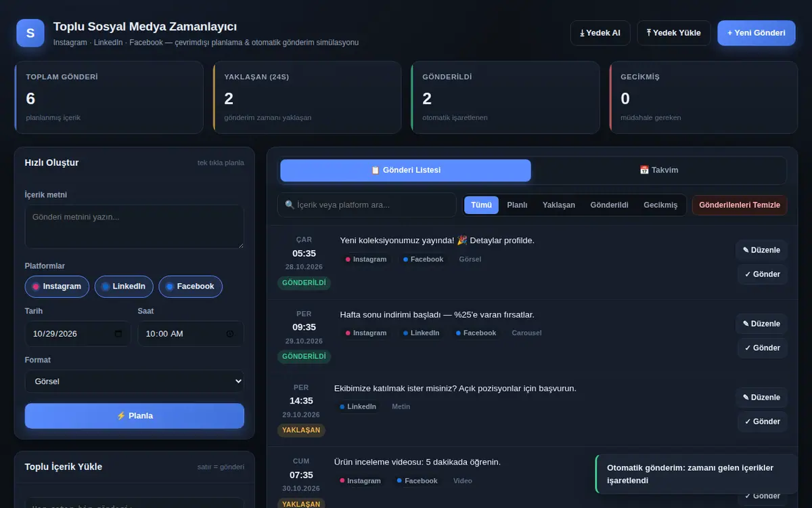Toggle the LinkedIn platform chip
Screen dimensions: 812x508
pos(125,287)
